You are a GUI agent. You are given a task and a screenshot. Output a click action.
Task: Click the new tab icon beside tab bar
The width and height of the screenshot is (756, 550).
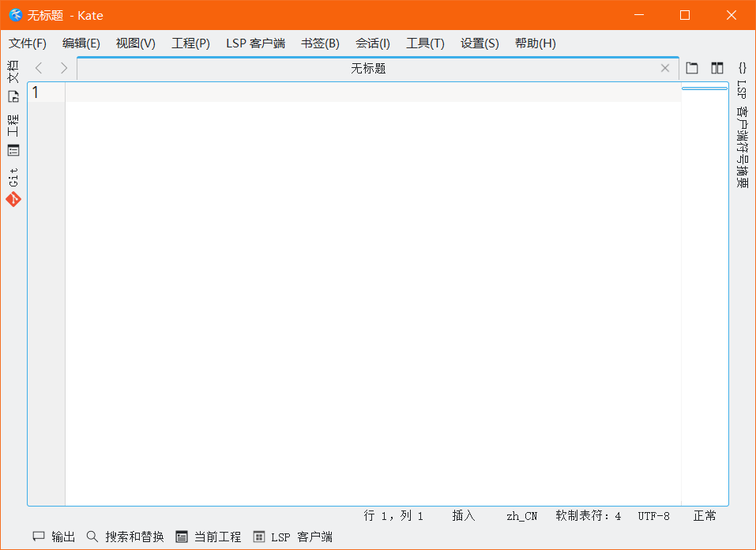[692, 69]
